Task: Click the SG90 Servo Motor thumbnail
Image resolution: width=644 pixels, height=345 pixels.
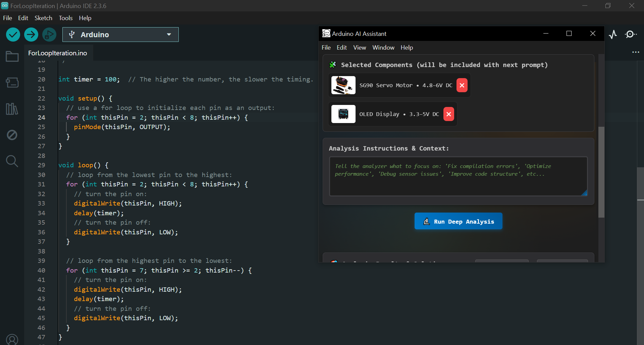Action: [343, 85]
